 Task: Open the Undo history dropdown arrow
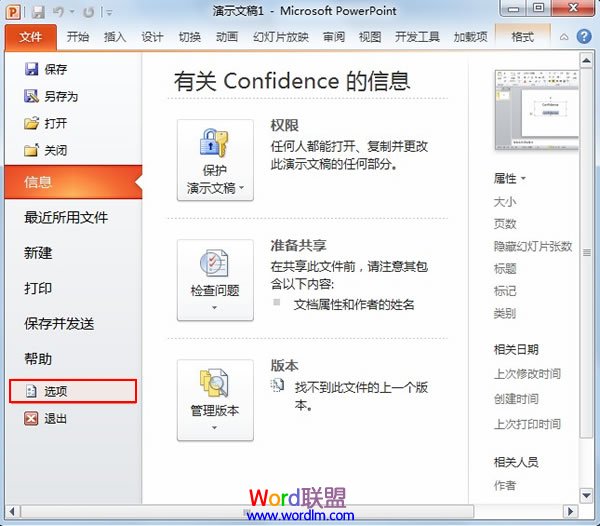point(72,13)
